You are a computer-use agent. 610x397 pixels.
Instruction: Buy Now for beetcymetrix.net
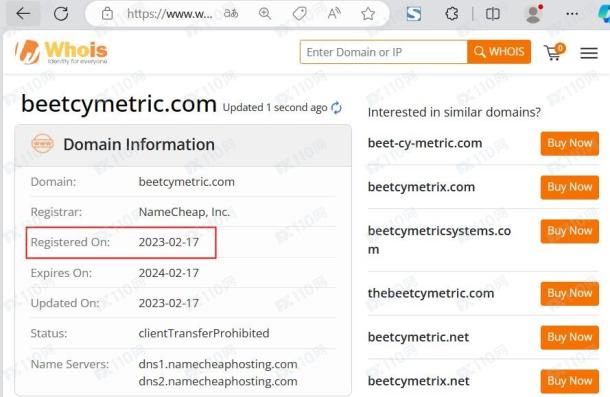570,381
